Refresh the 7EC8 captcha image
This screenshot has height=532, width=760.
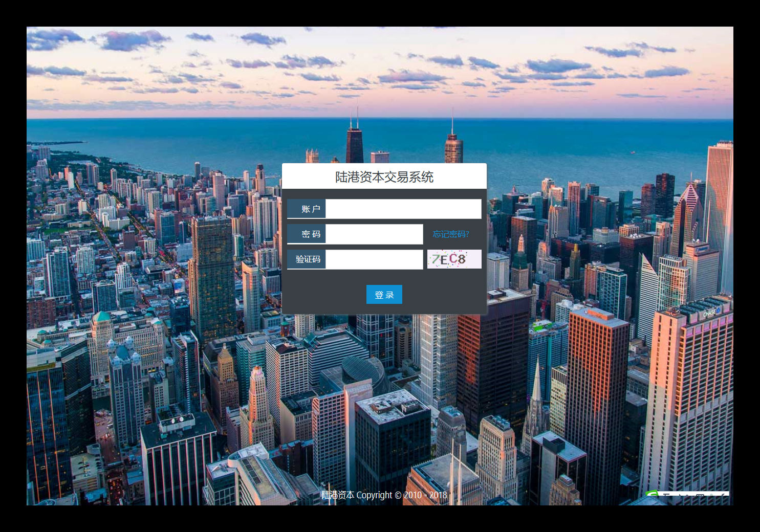pos(454,259)
